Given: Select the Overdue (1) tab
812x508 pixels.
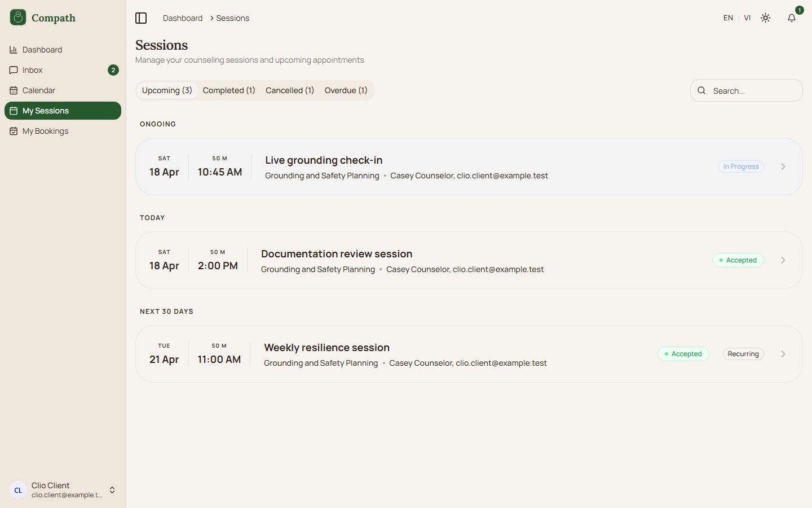Looking at the screenshot, I should 346,90.
